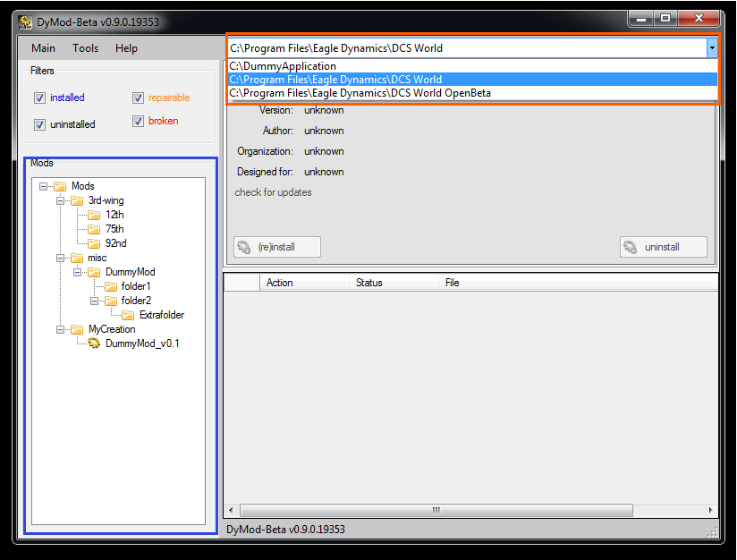Screen dimensions: 737x560
Task: Click the DummyMod folder icon
Action: [x=95, y=272]
